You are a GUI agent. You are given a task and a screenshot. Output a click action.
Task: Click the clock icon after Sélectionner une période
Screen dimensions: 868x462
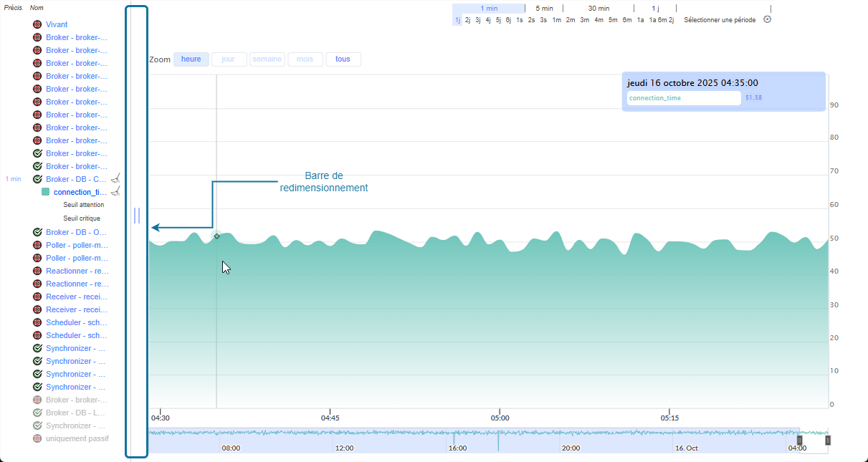click(x=767, y=19)
